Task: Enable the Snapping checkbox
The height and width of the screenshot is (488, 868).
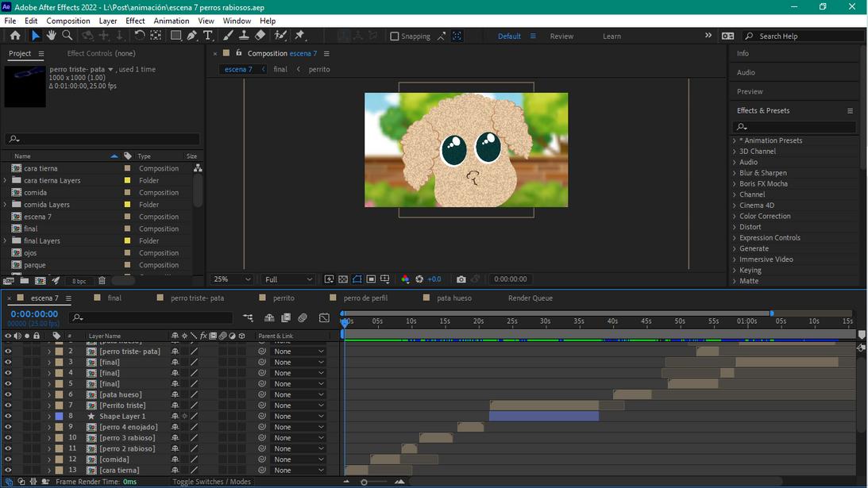Action: coord(395,37)
